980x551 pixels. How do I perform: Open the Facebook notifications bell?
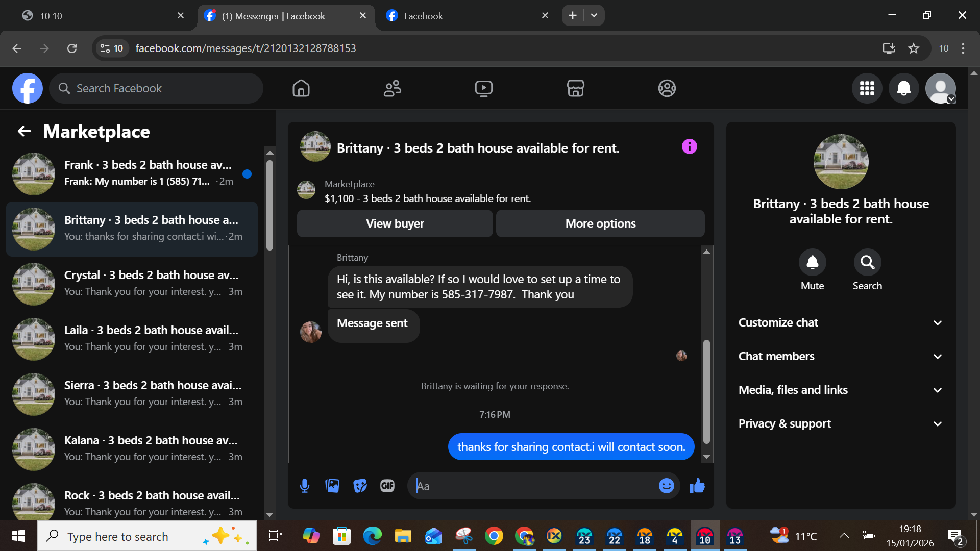point(903,88)
